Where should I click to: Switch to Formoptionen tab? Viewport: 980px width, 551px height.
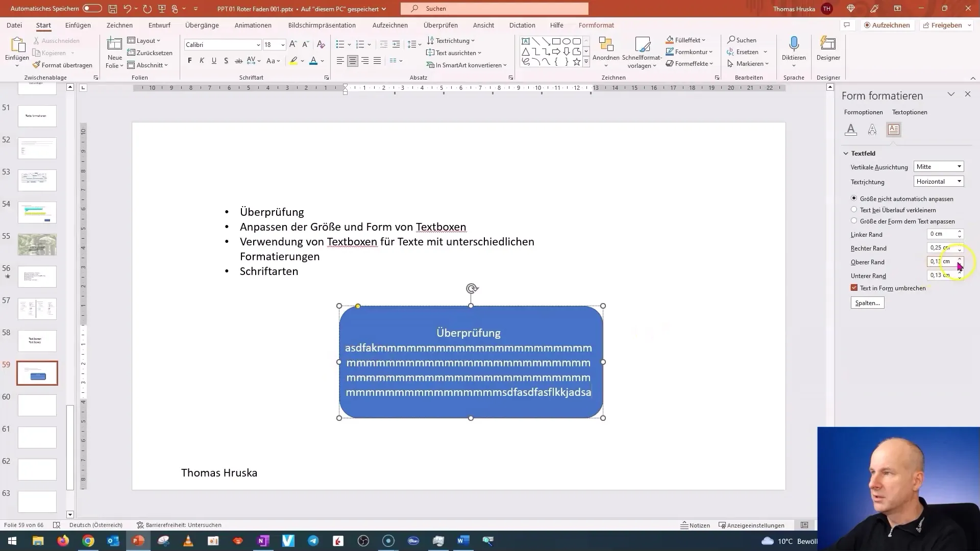pyautogui.click(x=864, y=112)
